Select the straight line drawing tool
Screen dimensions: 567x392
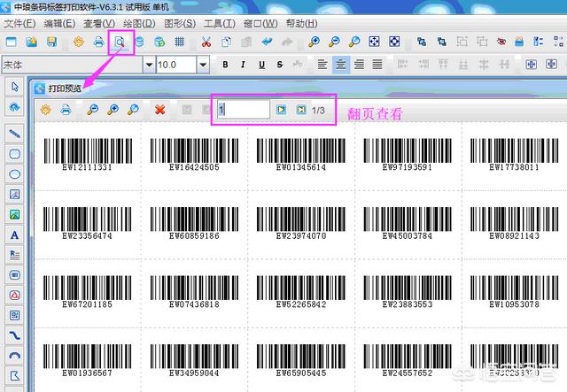click(x=14, y=134)
